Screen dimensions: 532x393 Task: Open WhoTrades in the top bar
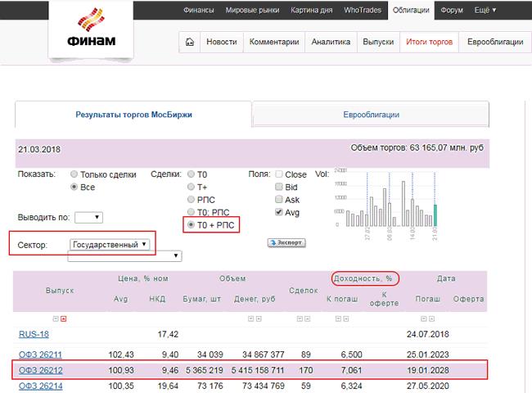(363, 10)
